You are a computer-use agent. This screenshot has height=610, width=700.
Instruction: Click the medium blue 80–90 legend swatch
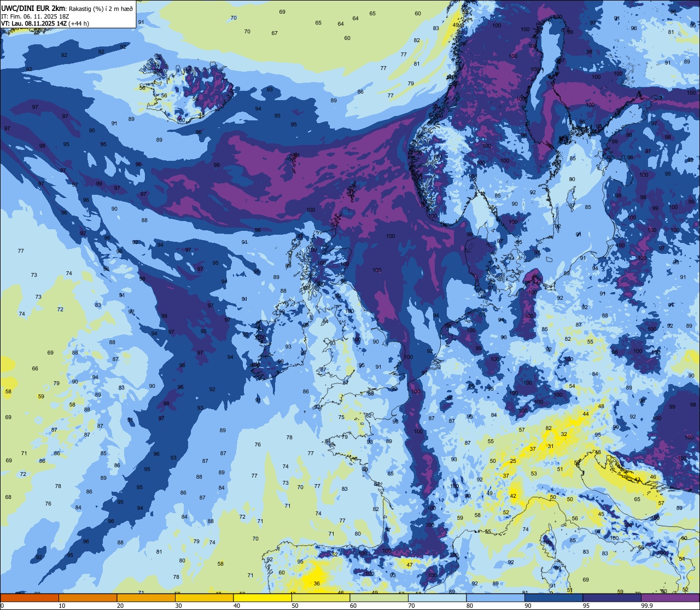[495, 597]
